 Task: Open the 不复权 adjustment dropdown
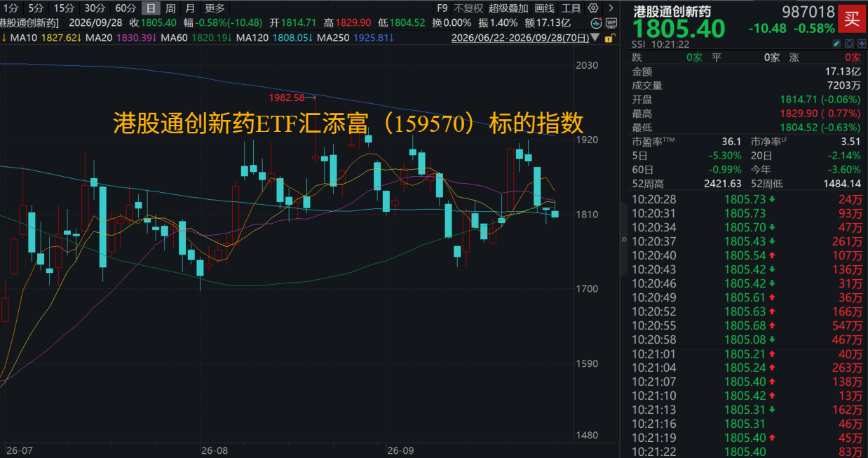pyautogui.click(x=468, y=8)
